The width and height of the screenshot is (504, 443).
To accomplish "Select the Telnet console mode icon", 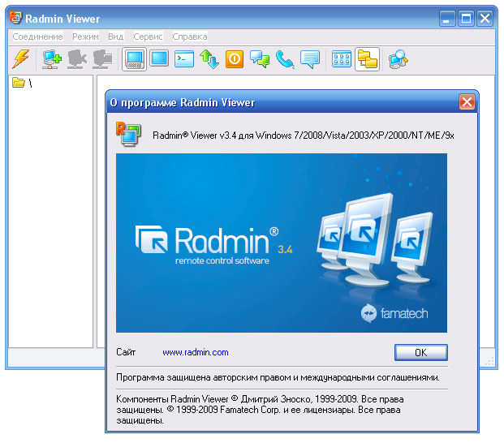I will point(184,59).
